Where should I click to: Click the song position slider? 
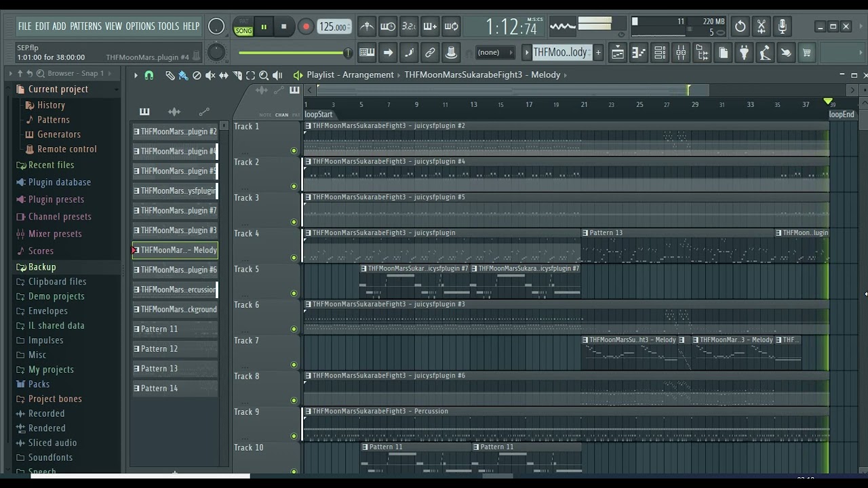pyautogui.click(x=294, y=53)
